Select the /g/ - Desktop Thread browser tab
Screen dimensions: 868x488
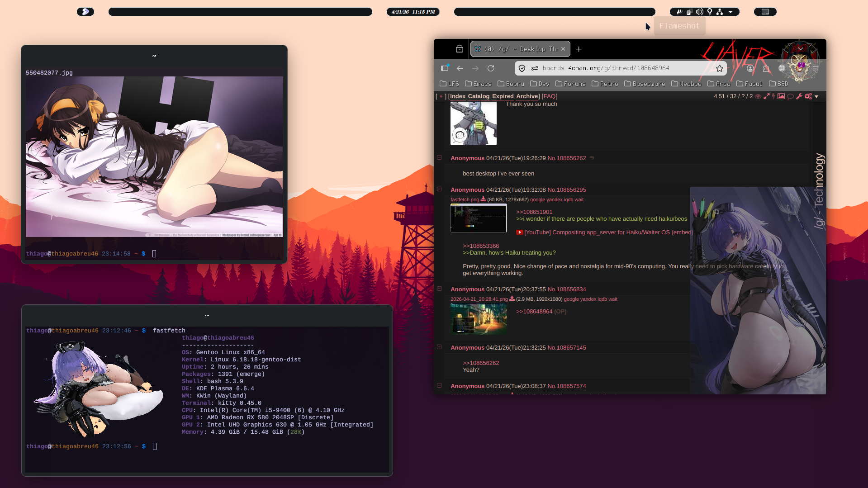click(520, 49)
